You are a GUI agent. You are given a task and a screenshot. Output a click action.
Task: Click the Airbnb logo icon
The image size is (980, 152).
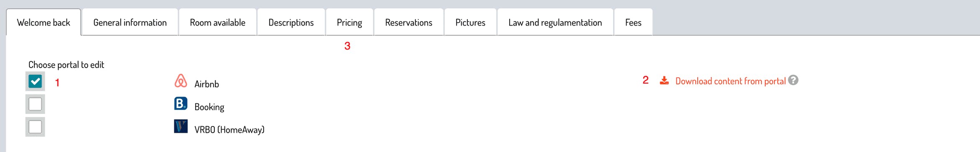click(x=181, y=81)
